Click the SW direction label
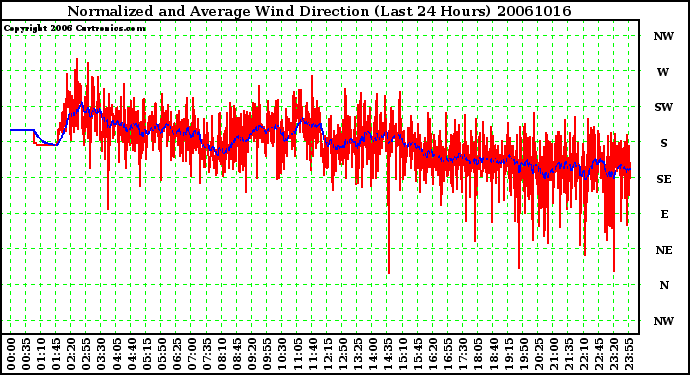This screenshot has width=690, height=375. coord(664,107)
